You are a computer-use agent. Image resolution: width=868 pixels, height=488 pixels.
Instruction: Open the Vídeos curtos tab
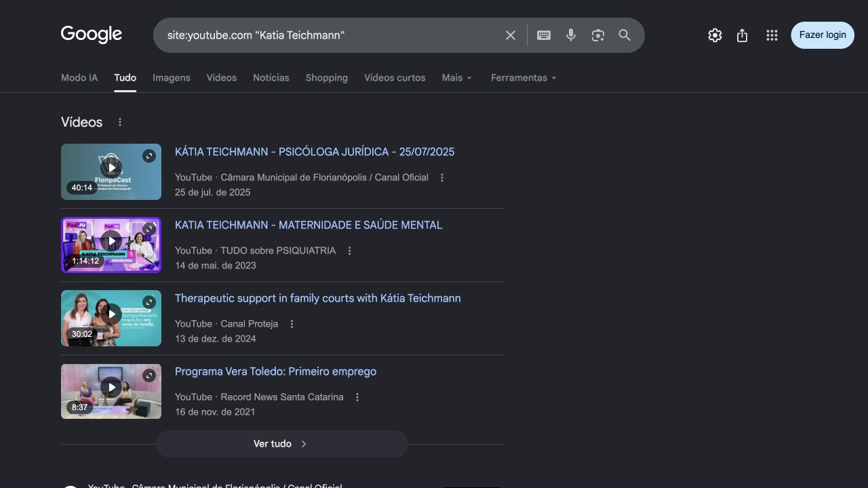(x=395, y=78)
